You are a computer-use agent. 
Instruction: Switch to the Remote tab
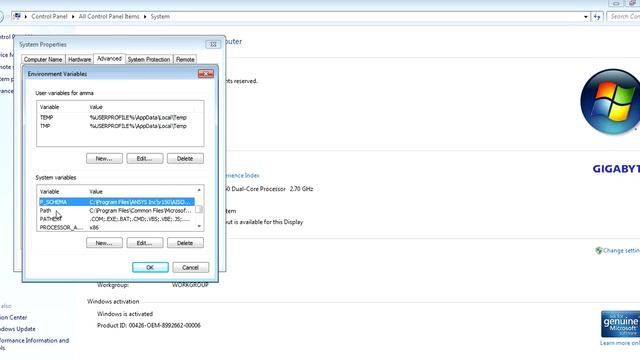pos(185,60)
